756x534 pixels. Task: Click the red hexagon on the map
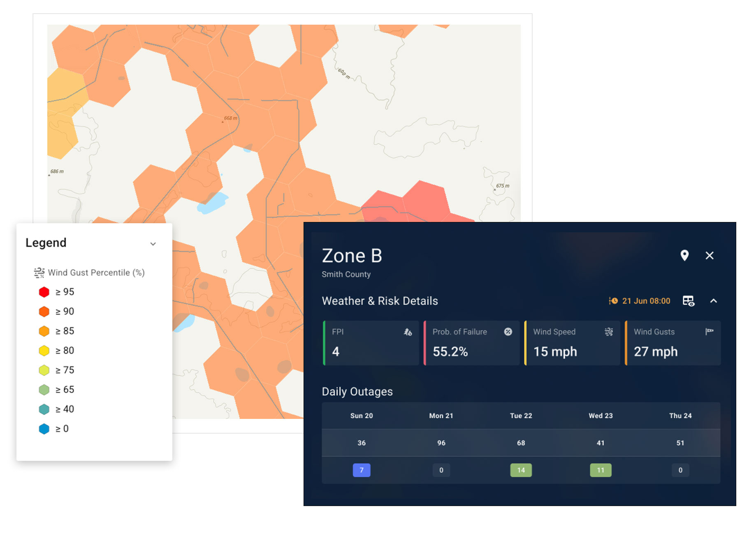click(x=424, y=201)
